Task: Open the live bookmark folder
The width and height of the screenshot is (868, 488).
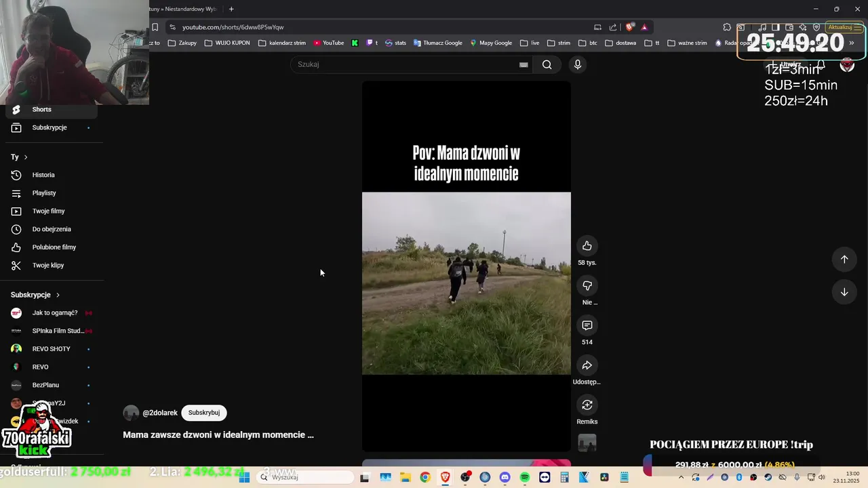Action: coord(530,43)
